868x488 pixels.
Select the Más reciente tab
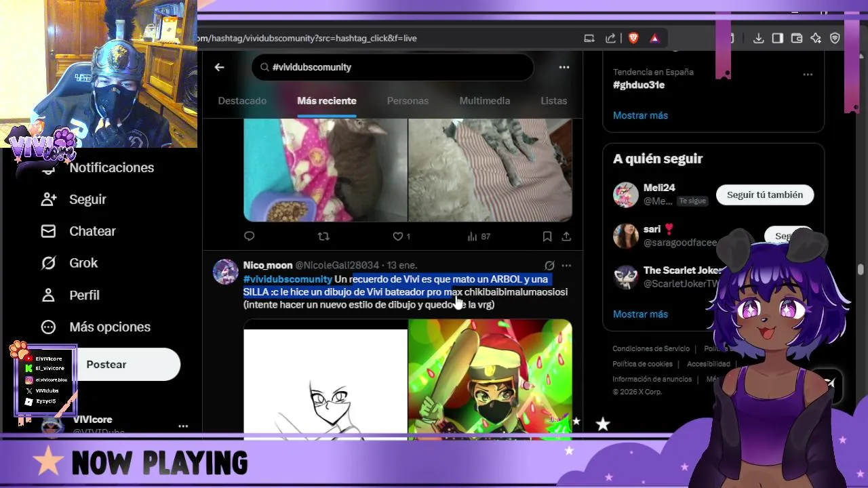(327, 100)
